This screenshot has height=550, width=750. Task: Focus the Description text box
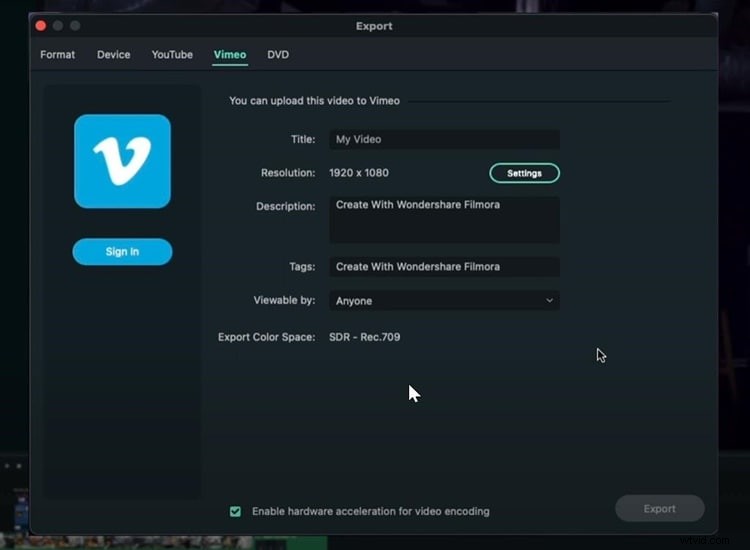click(x=444, y=219)
